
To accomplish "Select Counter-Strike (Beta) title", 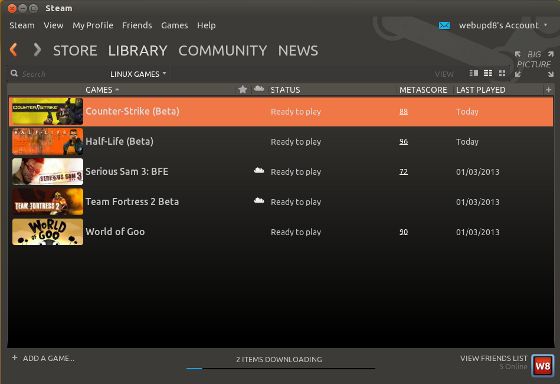I will click(x=132, y=111).
